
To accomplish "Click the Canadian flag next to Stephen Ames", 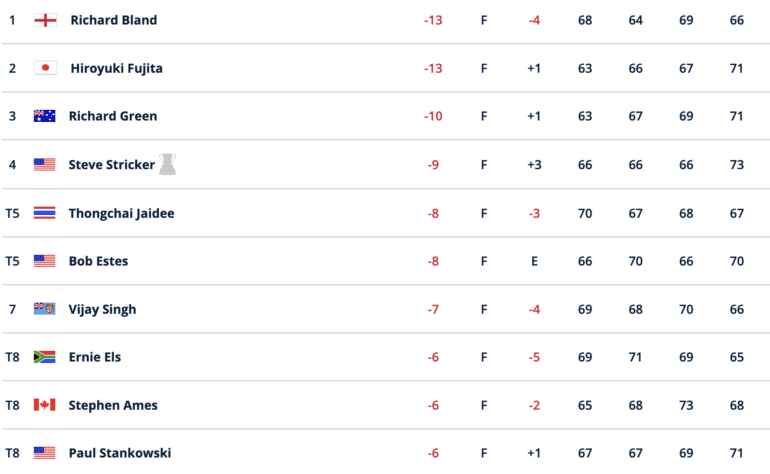I will 45,405.
